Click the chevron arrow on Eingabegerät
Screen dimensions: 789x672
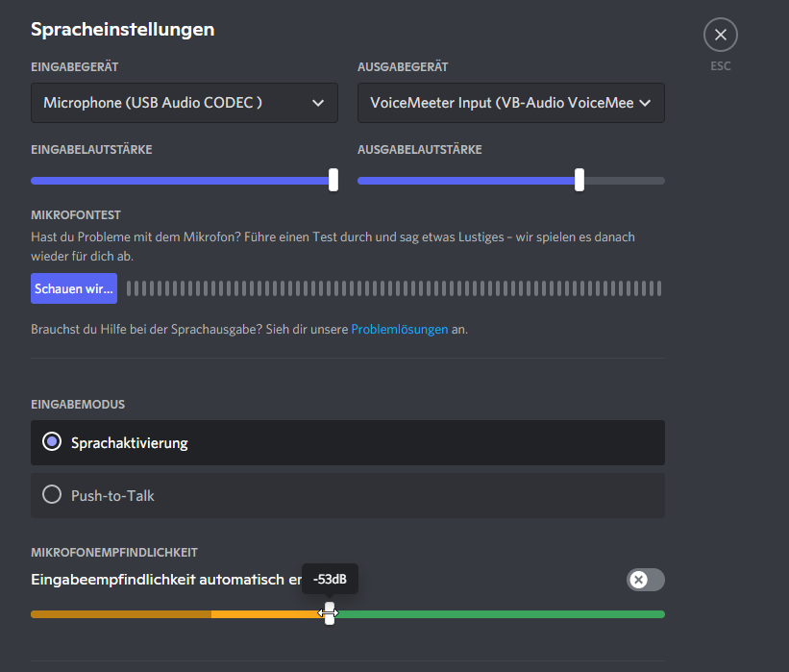click(318, 104)
